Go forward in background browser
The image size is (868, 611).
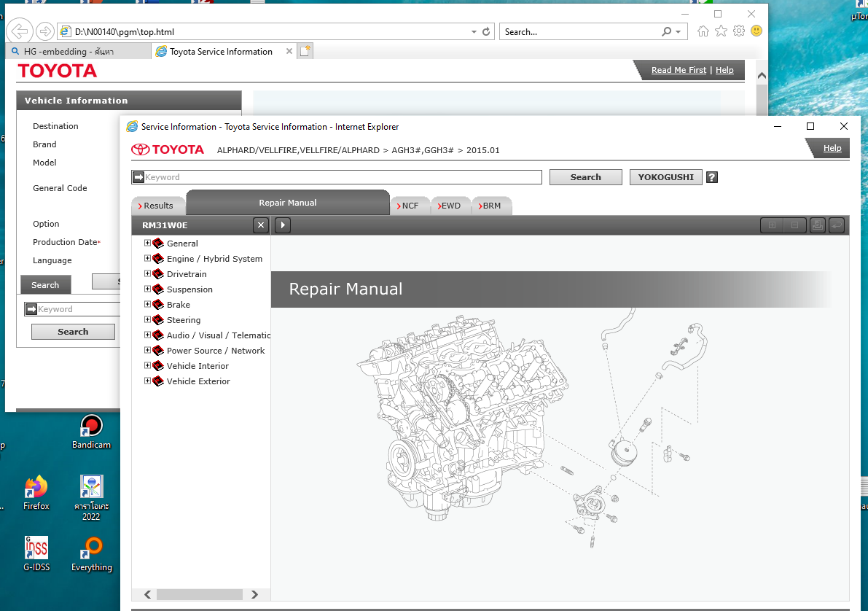tap(45, 31)
